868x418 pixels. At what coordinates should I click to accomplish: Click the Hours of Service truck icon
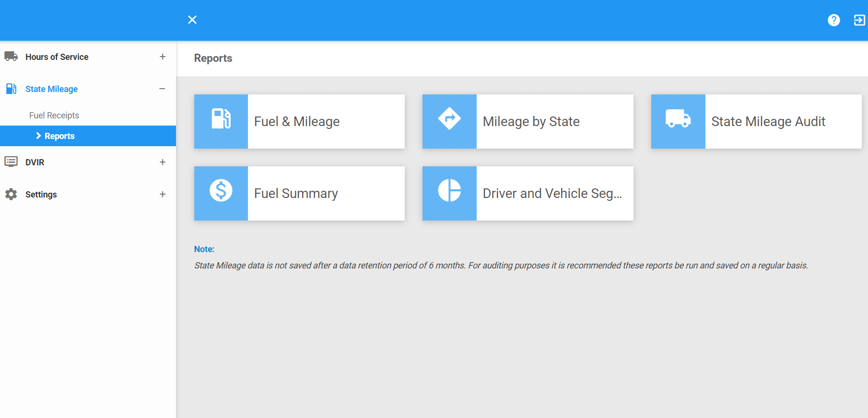(x=11, y=57)
